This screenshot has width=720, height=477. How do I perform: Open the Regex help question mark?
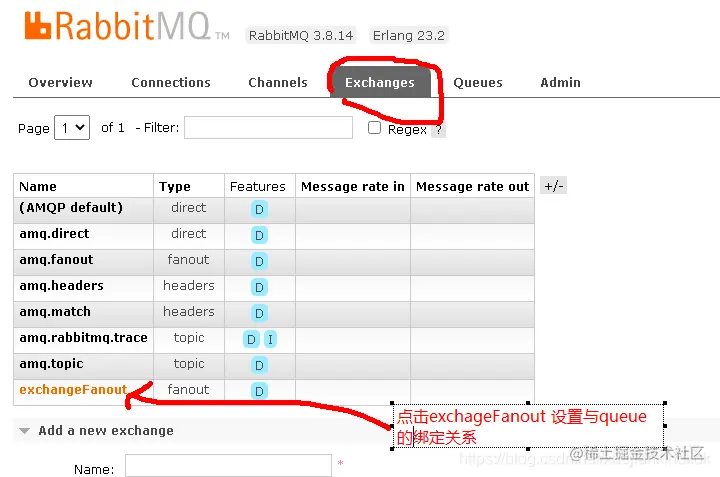click(x=439, y=130)
